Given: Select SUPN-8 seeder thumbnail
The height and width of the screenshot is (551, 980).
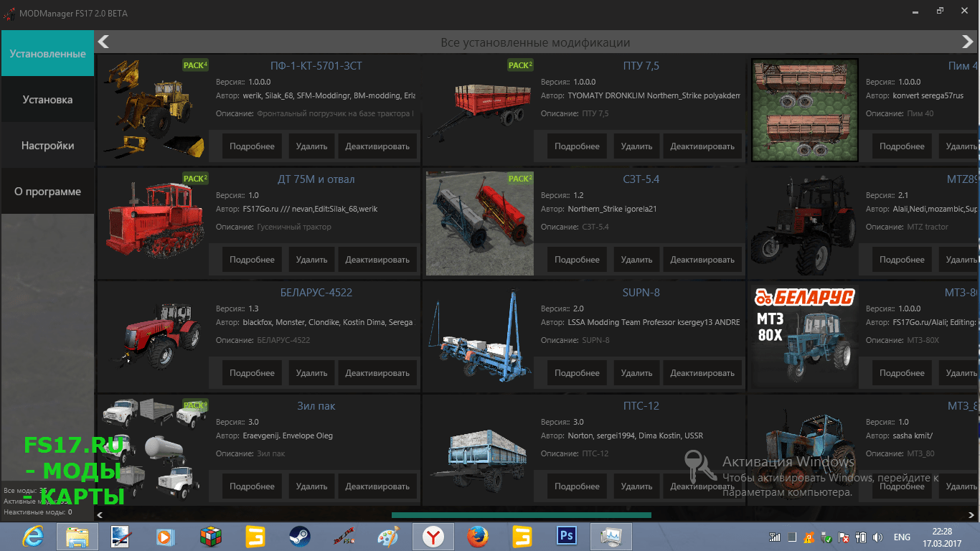Looking at the screenshot, I should (479, 336).
